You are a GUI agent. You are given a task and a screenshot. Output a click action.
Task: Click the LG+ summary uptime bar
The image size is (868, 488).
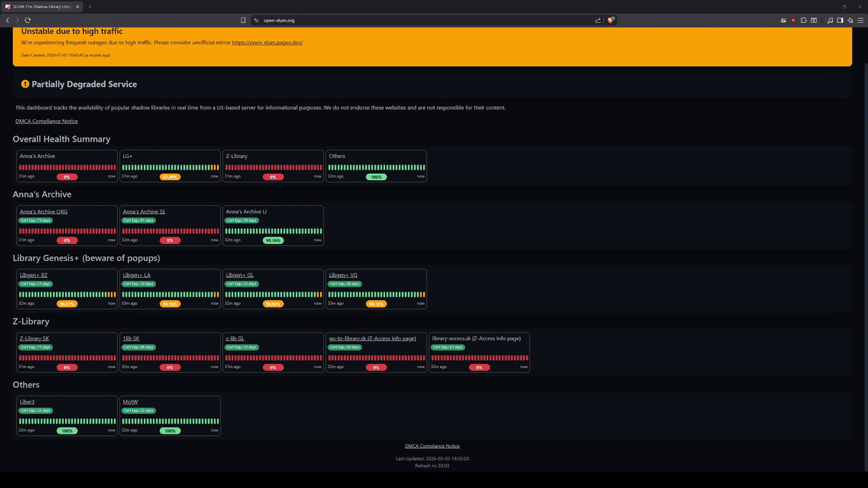pyautogui.click(x=170, y=167)
